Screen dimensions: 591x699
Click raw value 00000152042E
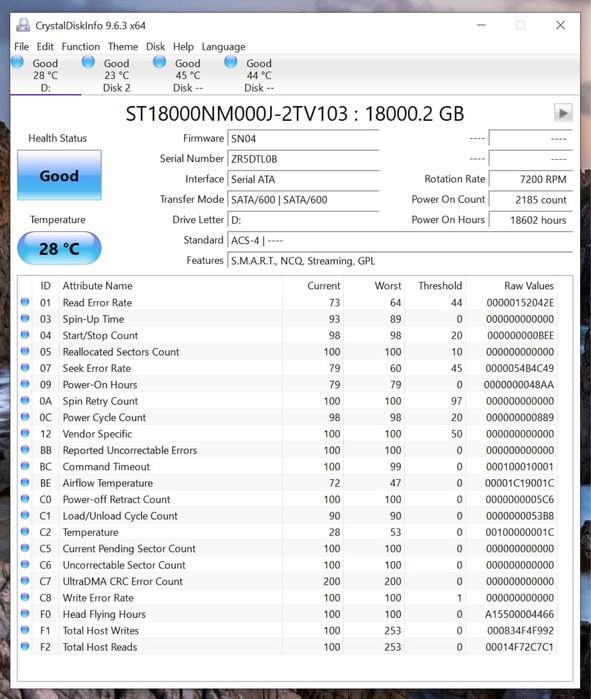pos(520,303)
